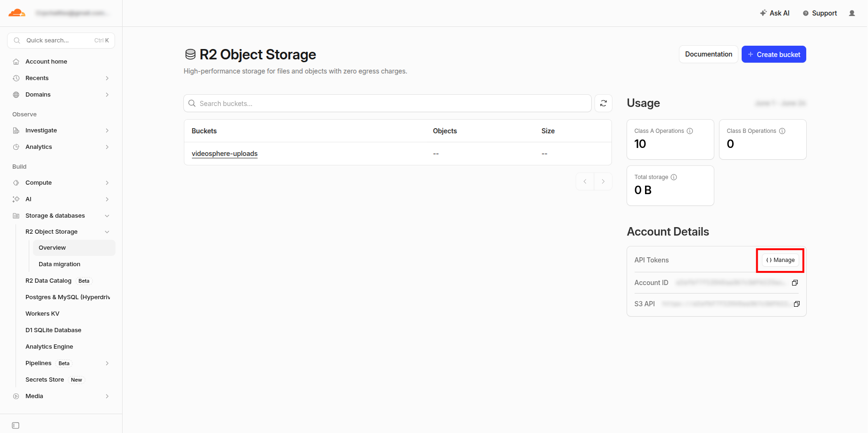This screenshot has width=868, height=433.
Task: Click the Storage & databases icon
Action: pos(16,216)
